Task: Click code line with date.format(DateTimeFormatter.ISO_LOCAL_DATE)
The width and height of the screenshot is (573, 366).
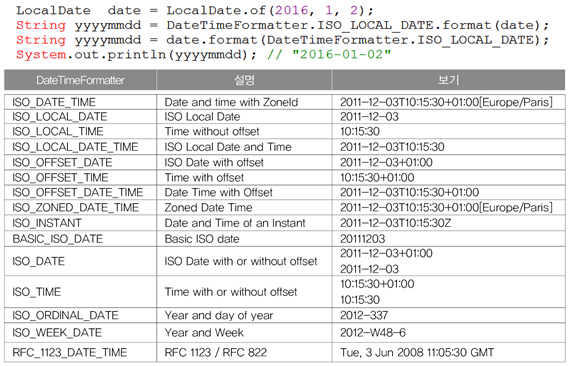Action: [282, 40]
